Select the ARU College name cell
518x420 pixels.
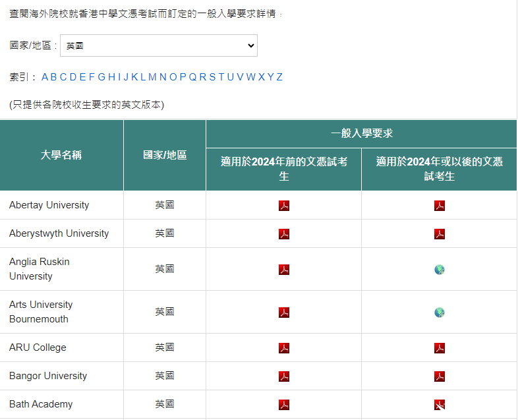61,347
